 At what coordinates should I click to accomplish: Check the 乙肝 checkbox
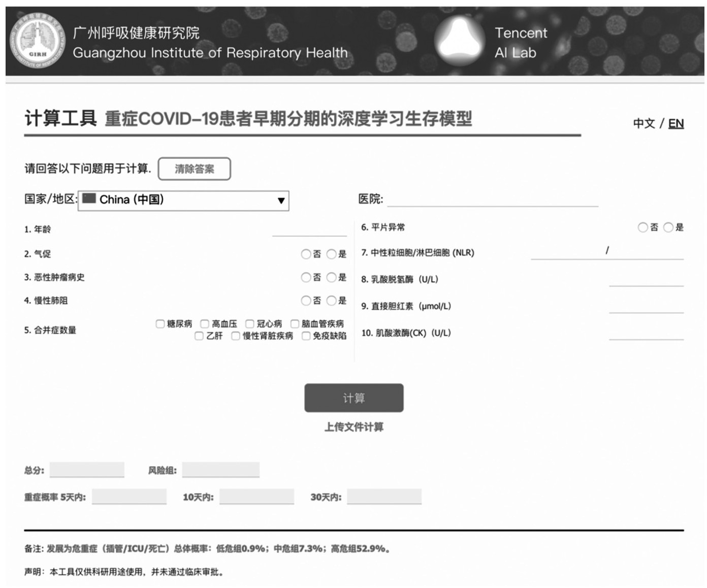199,336
